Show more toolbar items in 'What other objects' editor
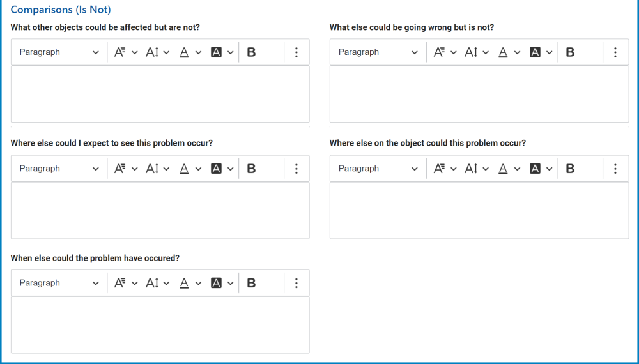Viewport: 639px width, 364px height. click(x=296, y=52)
